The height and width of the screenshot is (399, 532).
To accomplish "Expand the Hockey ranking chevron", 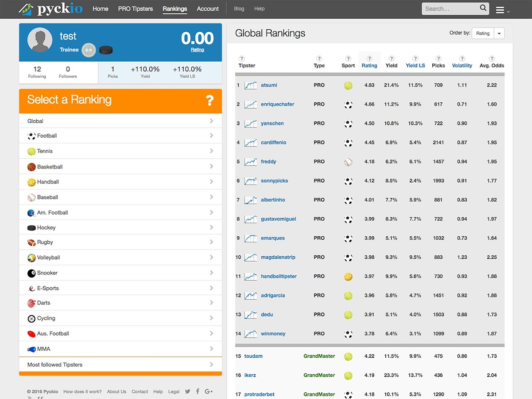I will [x=211, y=227].
